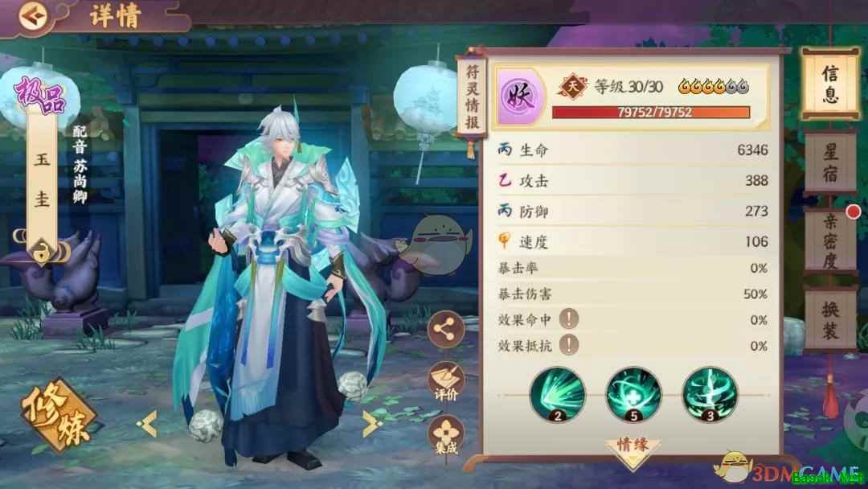868x489 pixels.
Task: Tap the 修炼 cultivation button
Action: click(x=58, y=414)
